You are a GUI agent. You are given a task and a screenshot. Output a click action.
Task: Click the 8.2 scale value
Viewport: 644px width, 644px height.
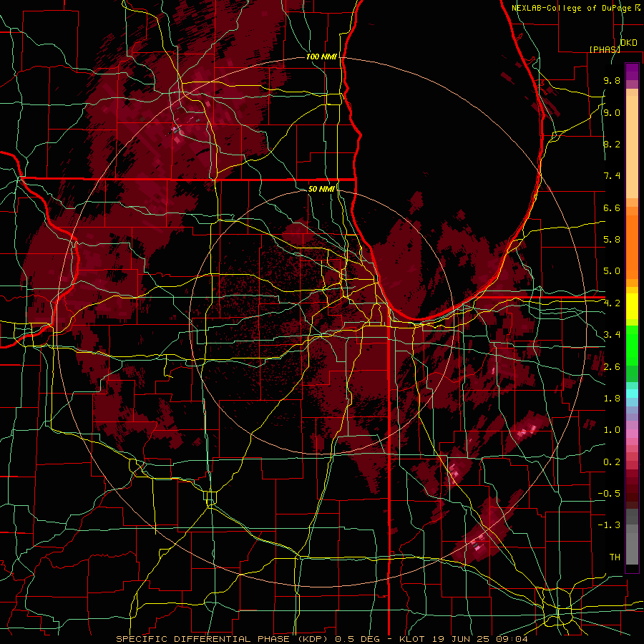click(x=612, y=144)
